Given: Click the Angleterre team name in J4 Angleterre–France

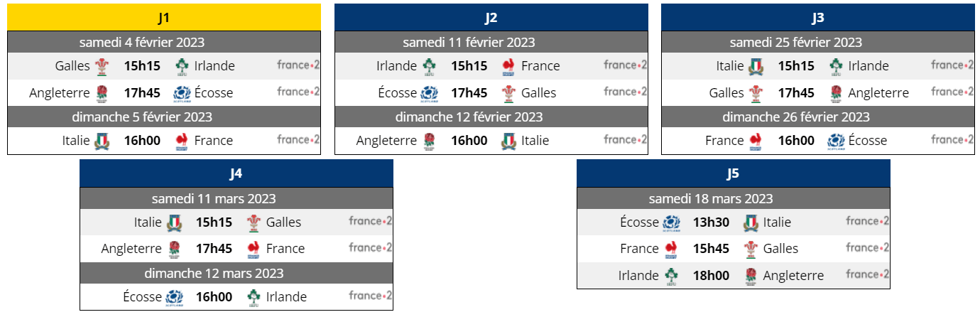Looking at the screenshot, I should tap(132, 249).
